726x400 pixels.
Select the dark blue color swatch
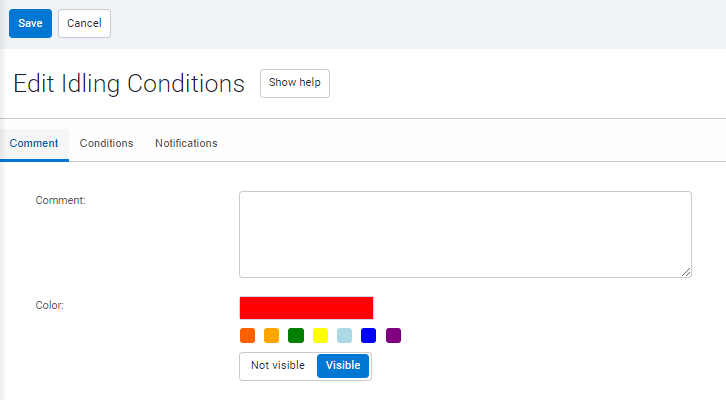point(369,336)
